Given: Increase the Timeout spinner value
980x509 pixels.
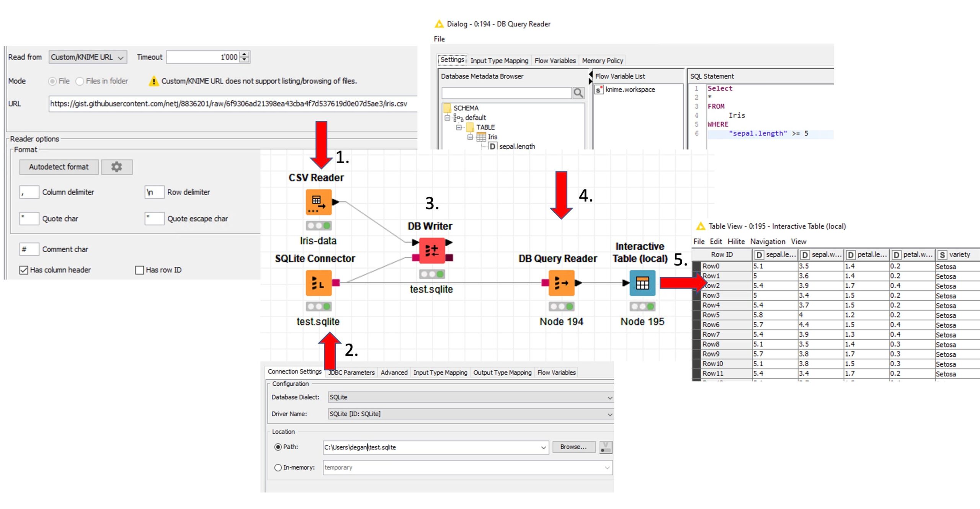Looking at the screenshot, I should point(245,54).
